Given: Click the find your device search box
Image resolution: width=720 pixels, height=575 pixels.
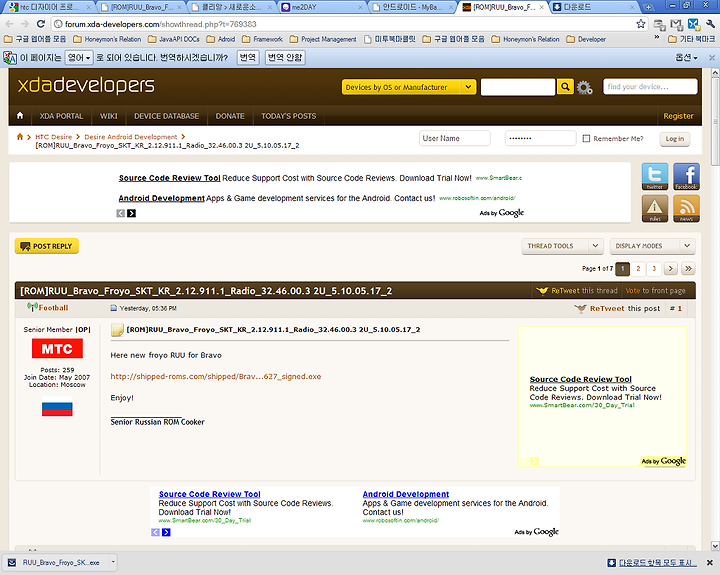Looking at the screenshot, I should click(650, 86).
